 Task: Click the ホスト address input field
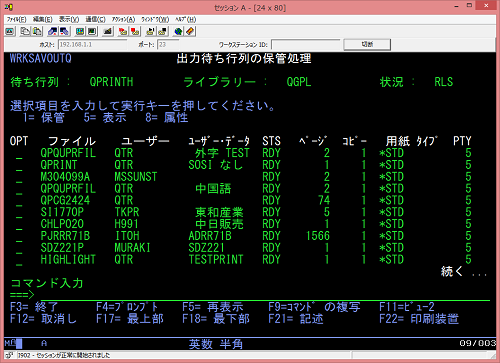[92, 44]
